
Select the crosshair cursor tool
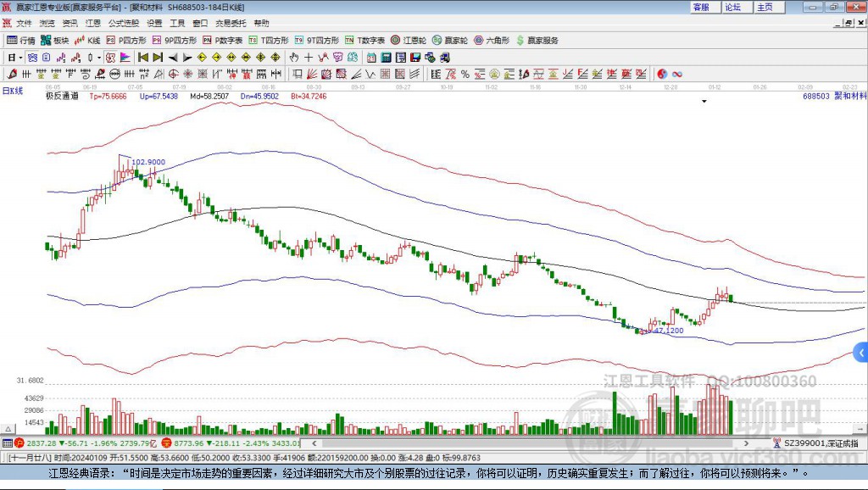[x=309, y=58]
